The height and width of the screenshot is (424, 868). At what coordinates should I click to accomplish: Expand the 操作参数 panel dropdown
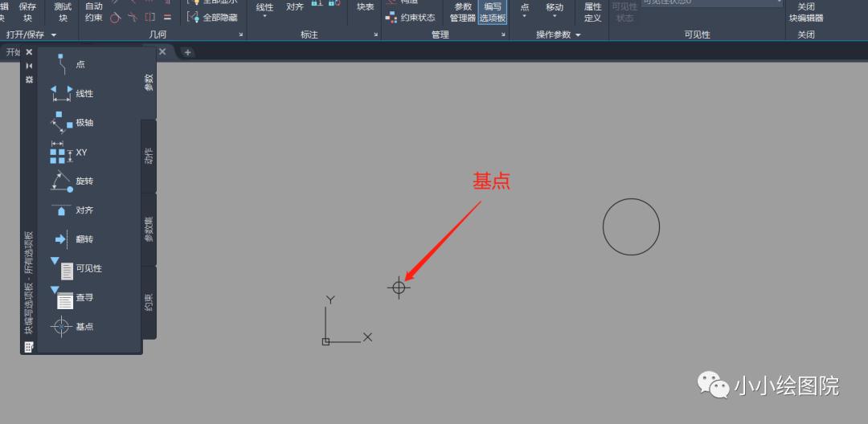point(579,35)
